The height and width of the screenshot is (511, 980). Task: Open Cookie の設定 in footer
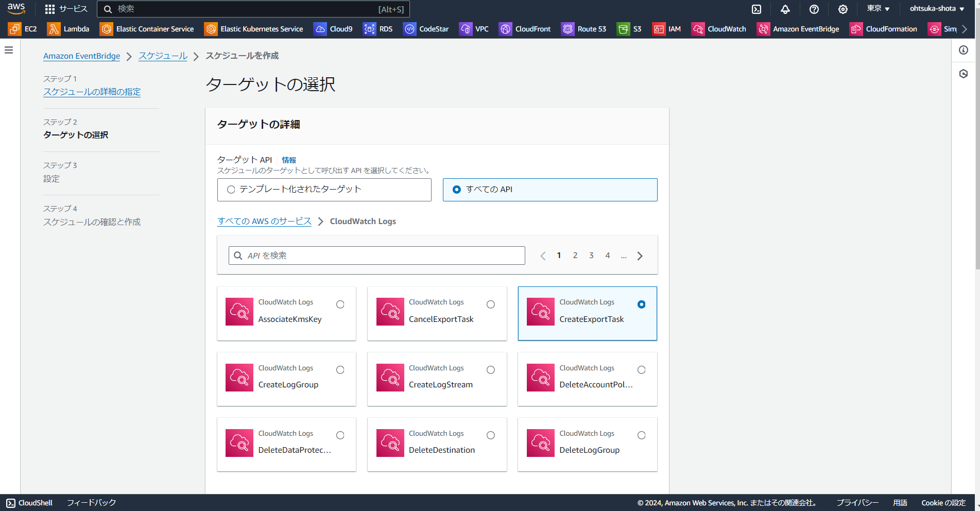pos(943,503)
